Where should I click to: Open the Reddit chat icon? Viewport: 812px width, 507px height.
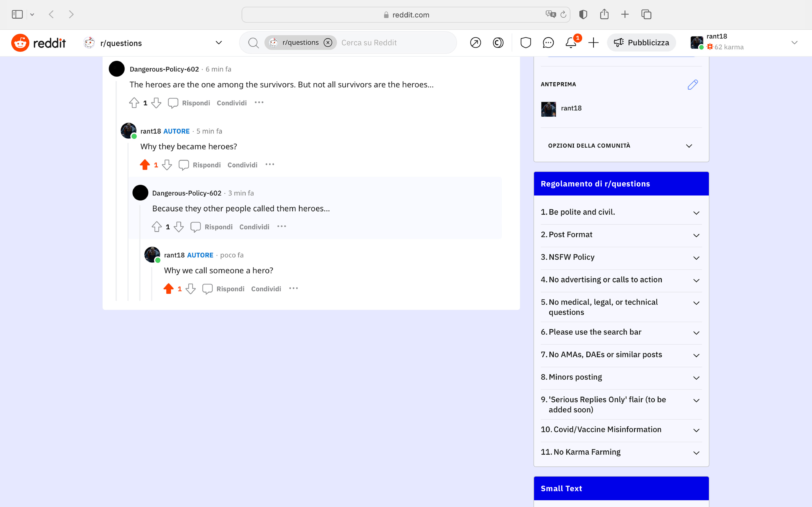click(x=548, y=43)
